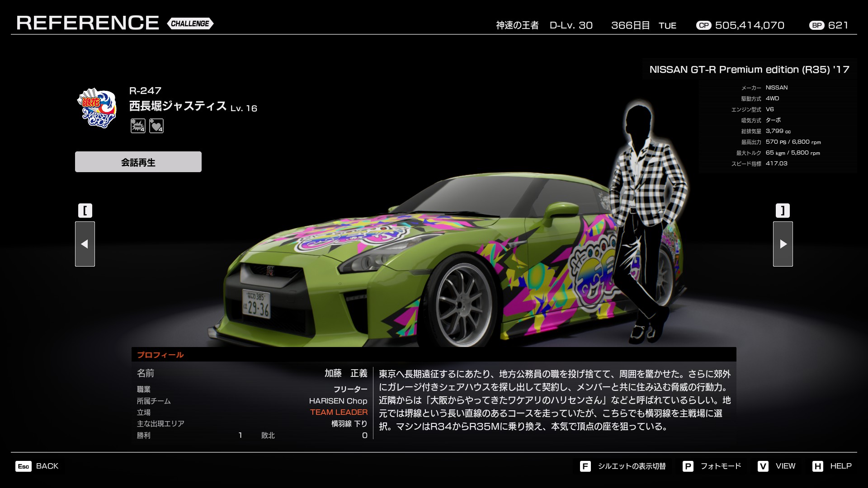
Task: Go to next rival with right arrow
Action: 783,244
